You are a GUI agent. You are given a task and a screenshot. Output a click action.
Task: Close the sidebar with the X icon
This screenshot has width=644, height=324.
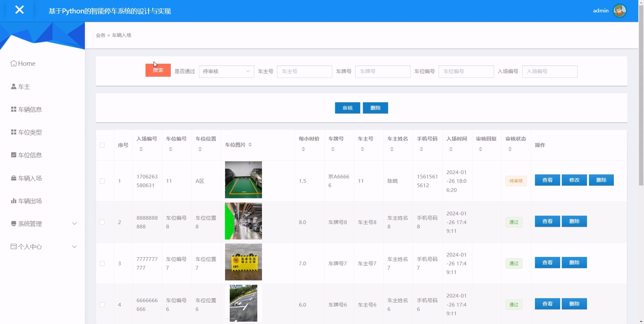pos(19,10)
